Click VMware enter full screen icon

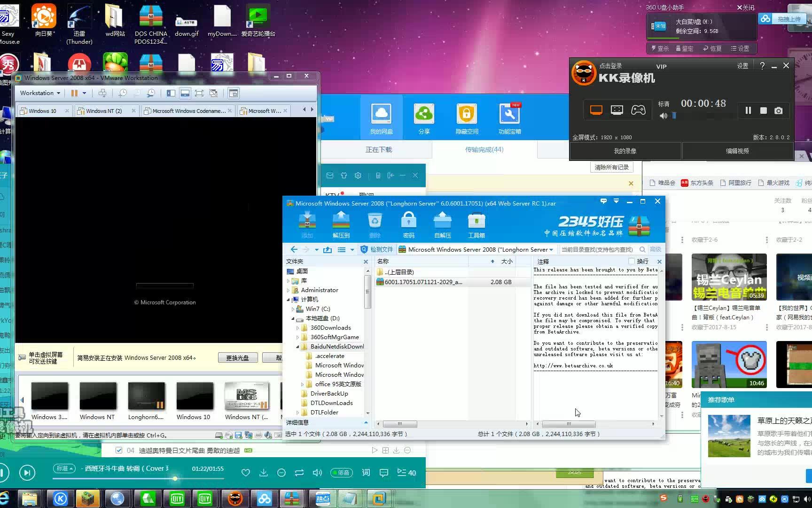(199, 93)
